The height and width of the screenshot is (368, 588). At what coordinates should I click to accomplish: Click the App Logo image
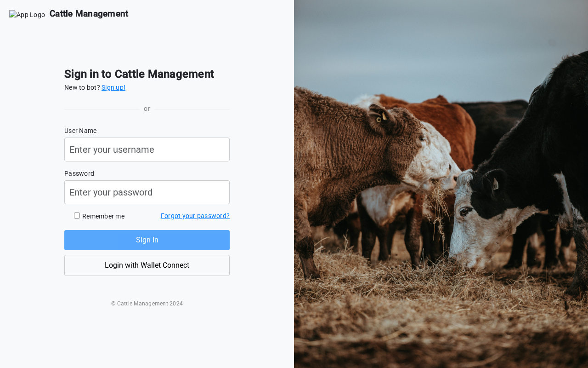tap(27, 15)
